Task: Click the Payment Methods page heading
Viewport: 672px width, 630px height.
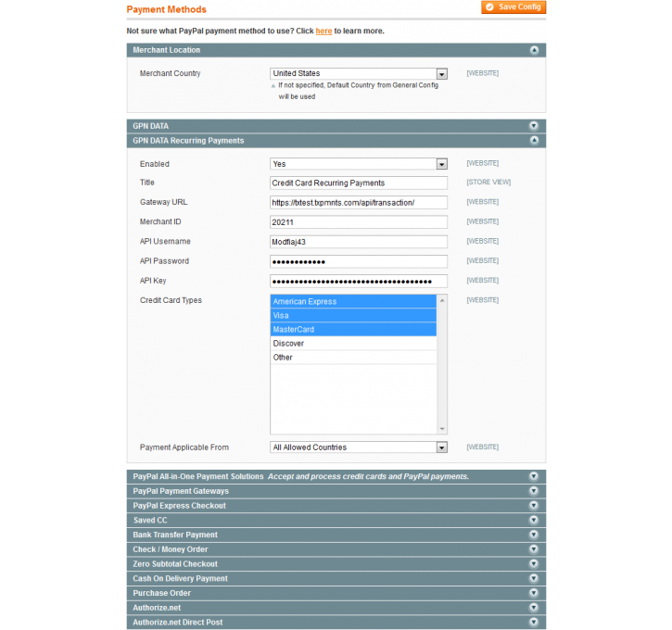Action: pyautogui.click(x=166, y=9)
